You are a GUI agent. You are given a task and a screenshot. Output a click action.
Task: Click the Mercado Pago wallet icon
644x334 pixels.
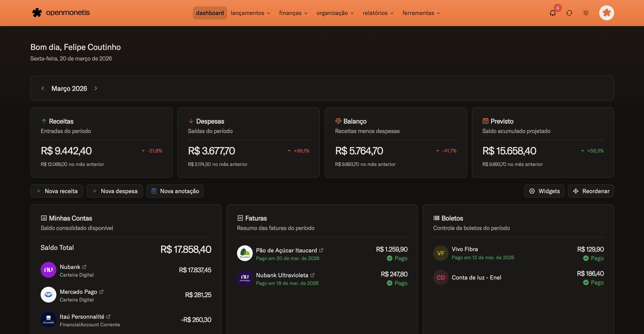[x=48, y=295]
